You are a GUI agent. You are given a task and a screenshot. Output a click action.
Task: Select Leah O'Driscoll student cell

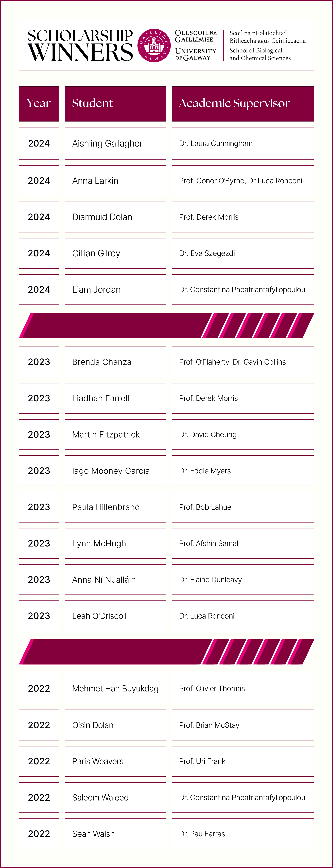pyautogui.click(x=115, y=616)
